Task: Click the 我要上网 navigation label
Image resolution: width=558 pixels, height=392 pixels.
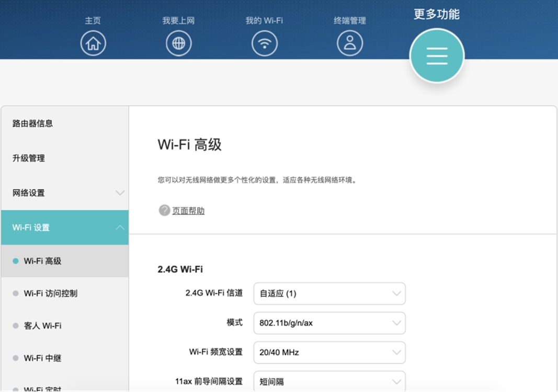Action: coord(179,20)
